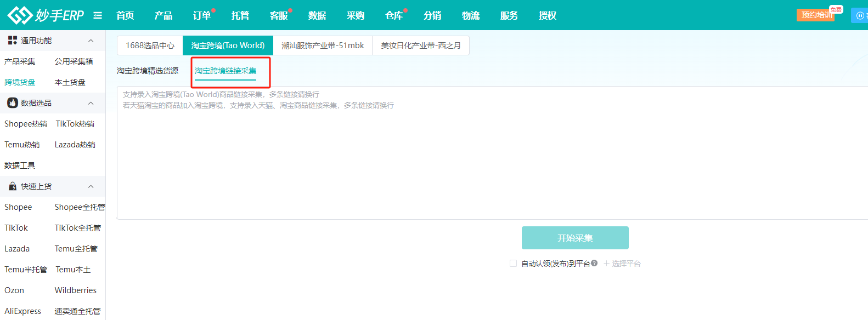The image size is (868, 320).
Task: Open the 托管 top menu
Action: pyautogui.click(x=240, y=15)
